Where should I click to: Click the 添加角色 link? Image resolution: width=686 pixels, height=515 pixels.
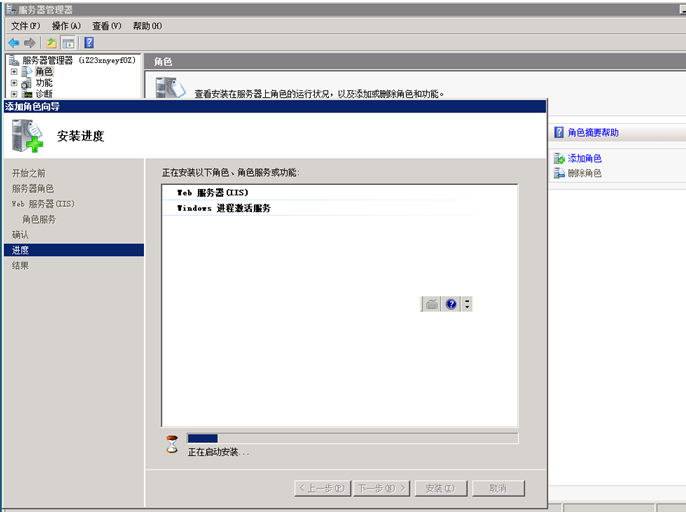(584, 159)
